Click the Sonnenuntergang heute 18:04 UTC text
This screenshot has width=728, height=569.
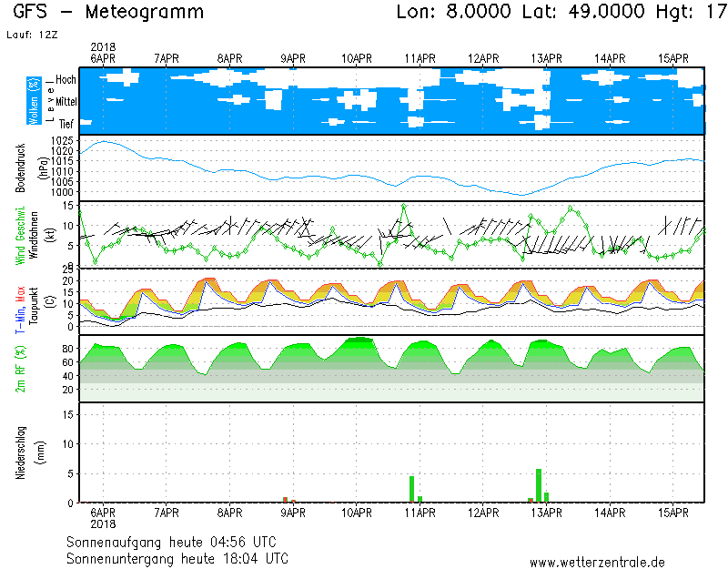177,557
